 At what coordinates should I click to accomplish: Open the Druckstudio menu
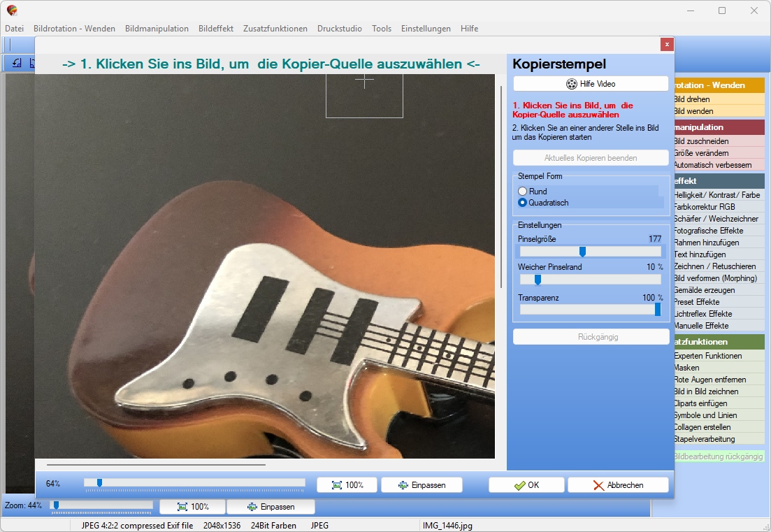(340, 29)
